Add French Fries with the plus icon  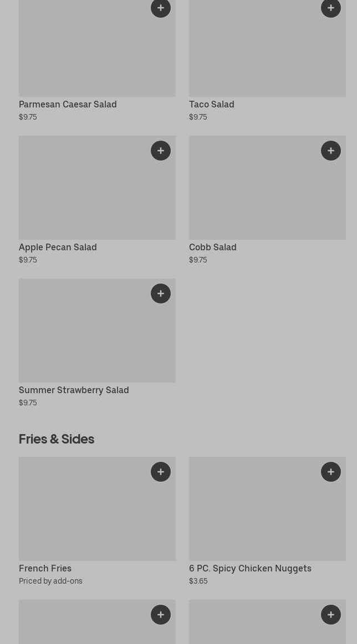[x=161, y=472]
